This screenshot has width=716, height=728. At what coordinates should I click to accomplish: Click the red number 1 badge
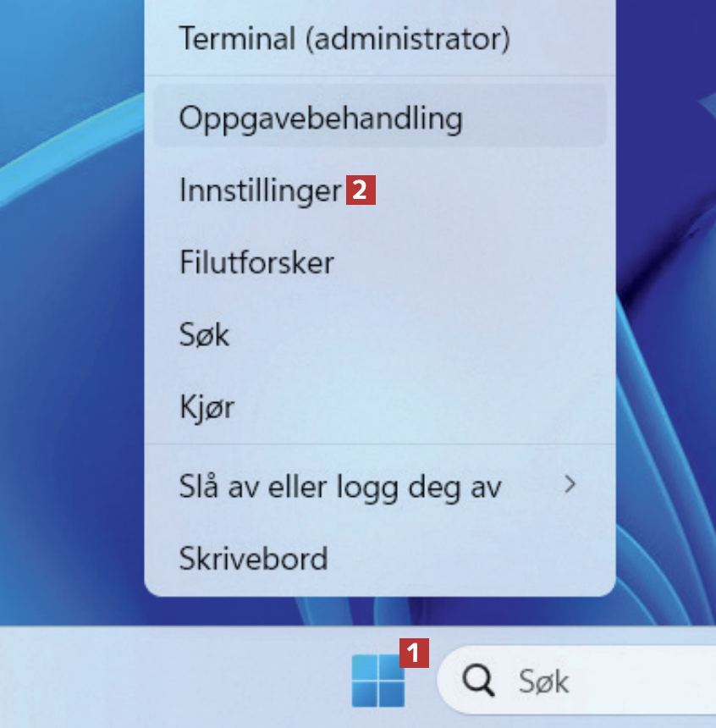tap(414, 653)
